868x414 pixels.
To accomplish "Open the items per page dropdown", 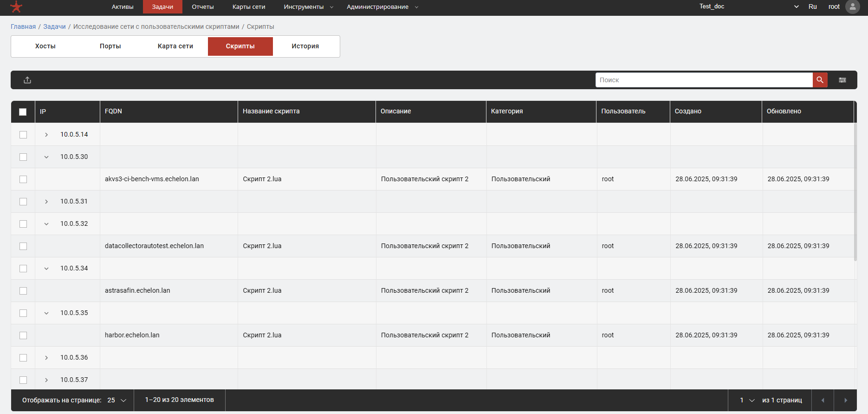I will click(117, 400).
